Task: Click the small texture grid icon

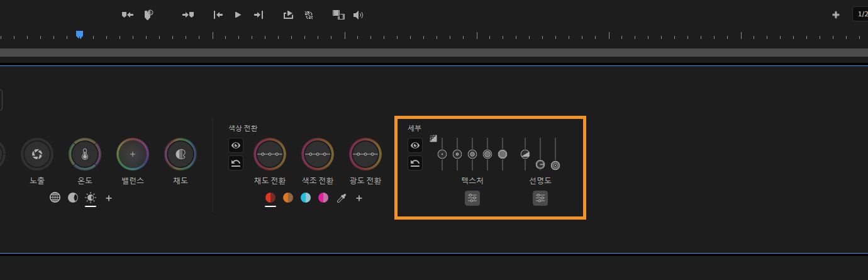Action: (x=433, y=138)
